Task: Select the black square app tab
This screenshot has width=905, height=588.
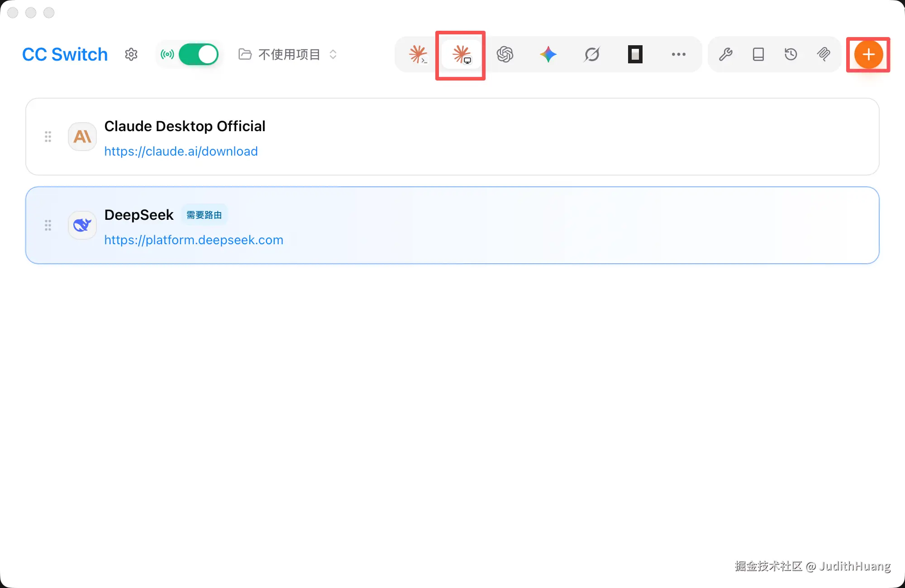Action: point(635,54)
